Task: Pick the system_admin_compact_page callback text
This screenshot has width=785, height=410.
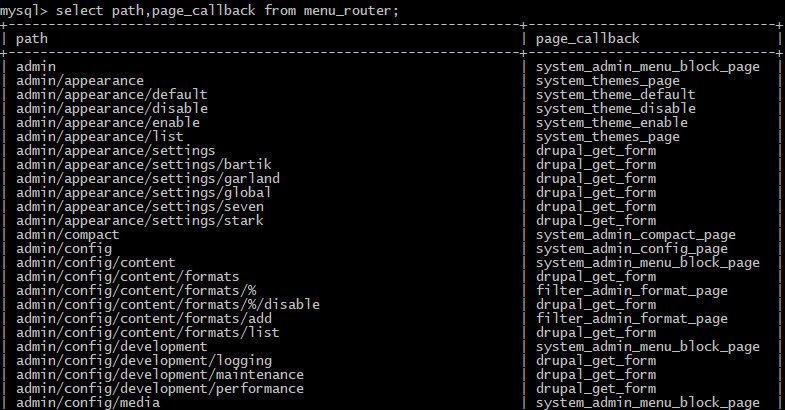Action: [x=636, y=234]
